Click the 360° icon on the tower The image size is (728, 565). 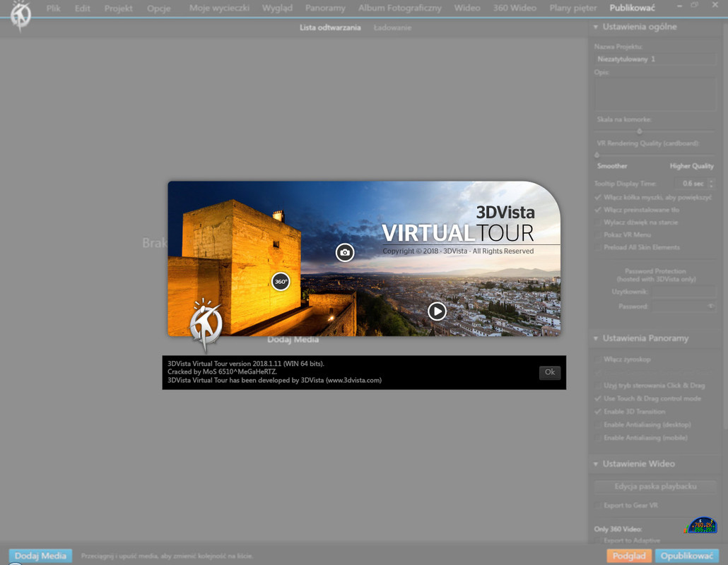[281, 281]
